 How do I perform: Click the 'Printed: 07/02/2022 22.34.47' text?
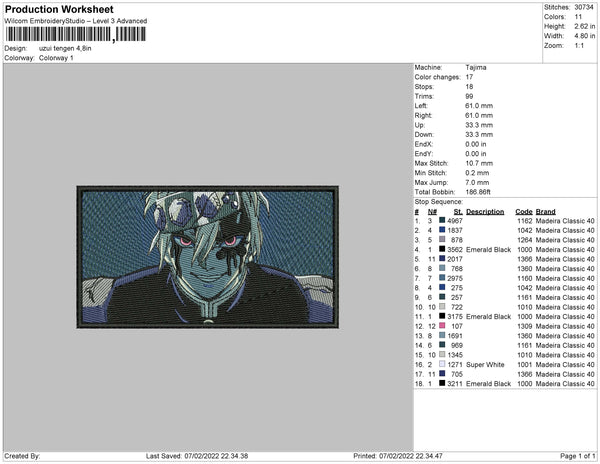[x=398, y=456]
